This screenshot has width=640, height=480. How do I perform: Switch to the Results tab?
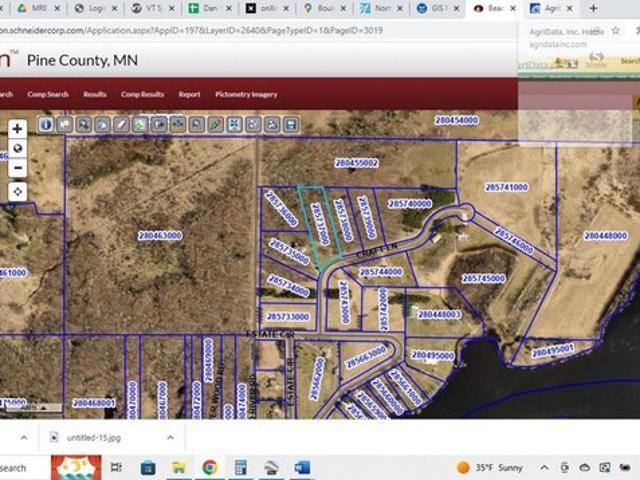point(95,94)
